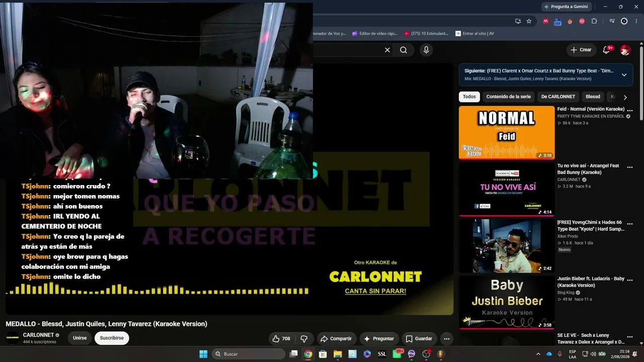
Task: Open Chrome from the taskbar
Action: 308,354
